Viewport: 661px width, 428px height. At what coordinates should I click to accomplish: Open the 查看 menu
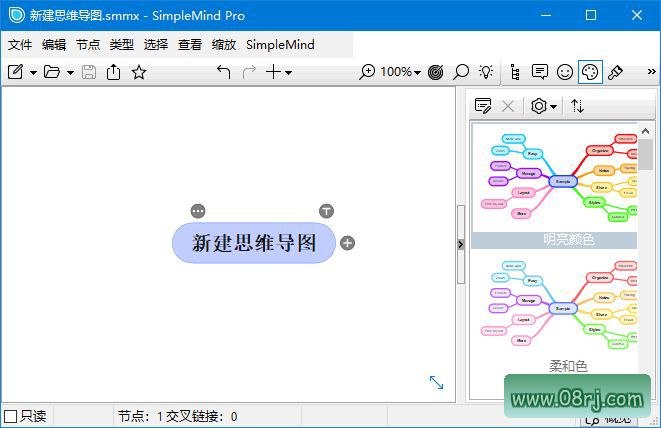(190, 44)
